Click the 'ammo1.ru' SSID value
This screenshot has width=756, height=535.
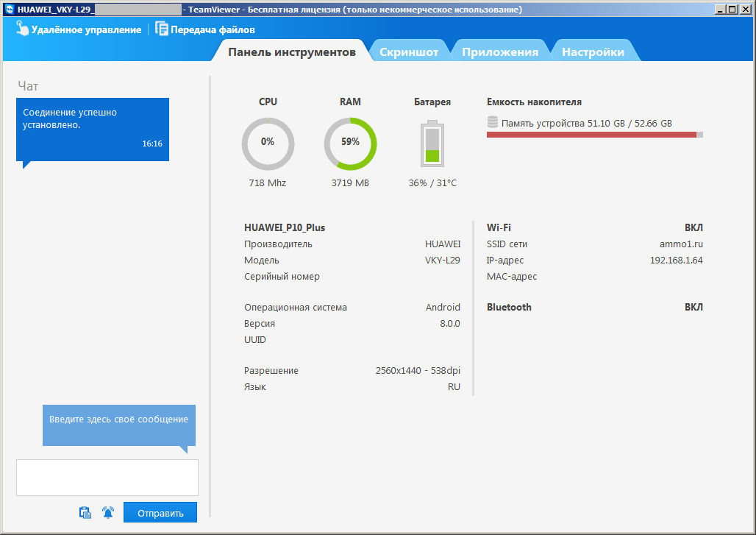tap(681, 244)
